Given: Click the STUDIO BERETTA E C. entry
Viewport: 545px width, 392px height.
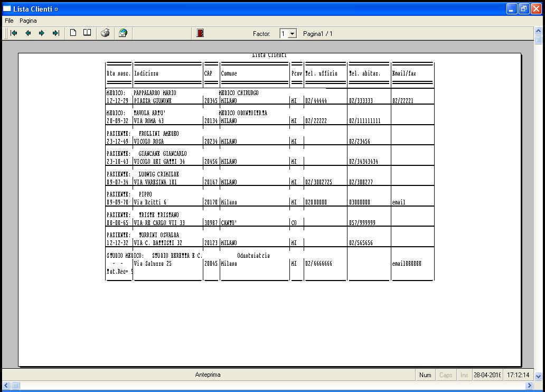Looking at the screenshot, I should pos(177,256).
